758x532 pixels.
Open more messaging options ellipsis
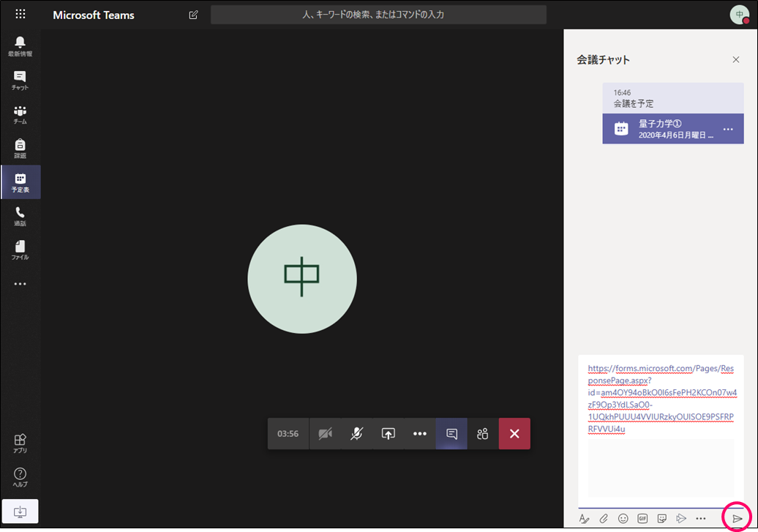point(700,518)
